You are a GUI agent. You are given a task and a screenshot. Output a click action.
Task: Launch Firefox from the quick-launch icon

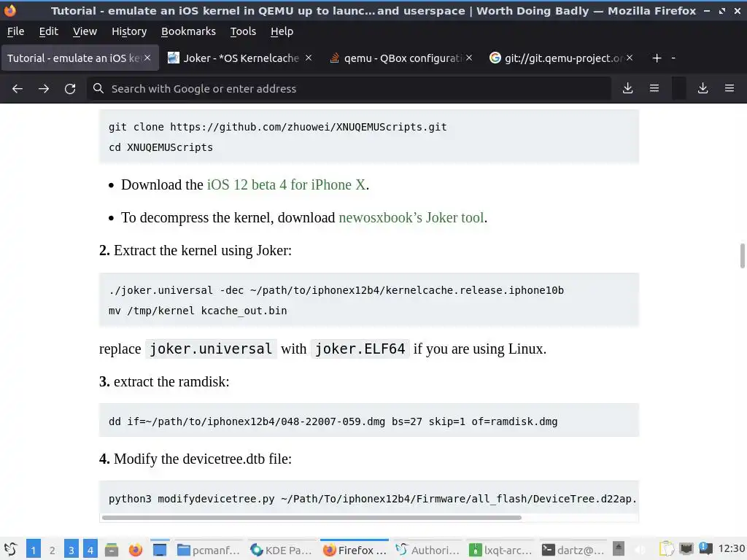point(136,550)
